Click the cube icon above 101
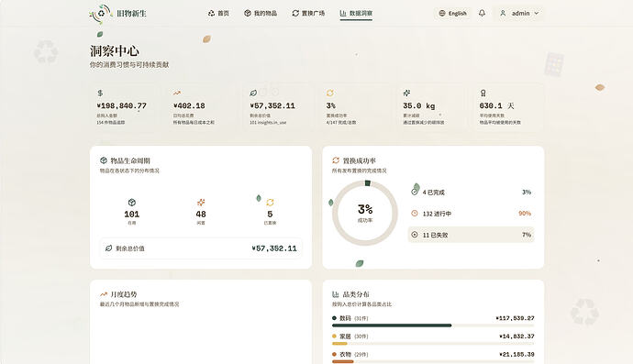This screenshot has height=364, width=633. (x=131, y=203)
